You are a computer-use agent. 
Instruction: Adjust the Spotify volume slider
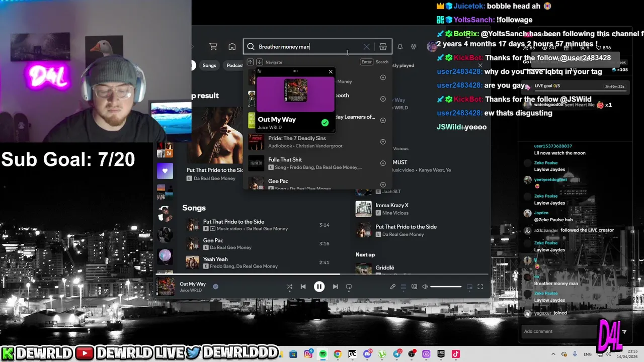[446, 287]
